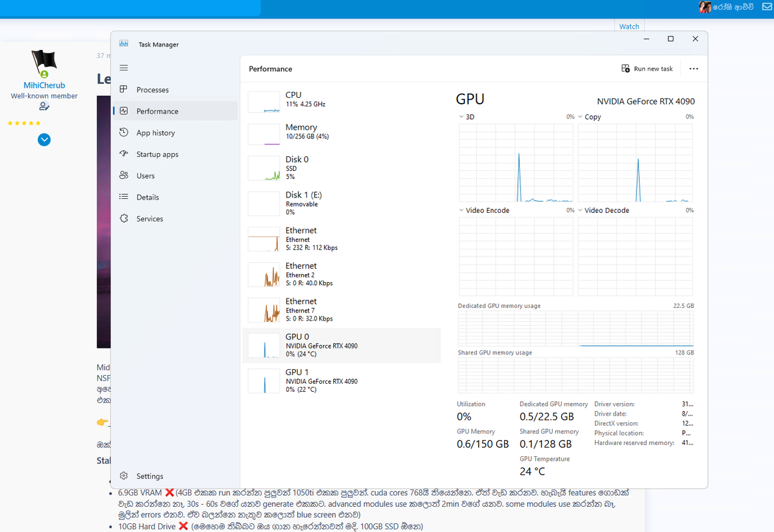774x532 pixels.
Task: Open Users via the people icon
Action: [x=124, y=175]
